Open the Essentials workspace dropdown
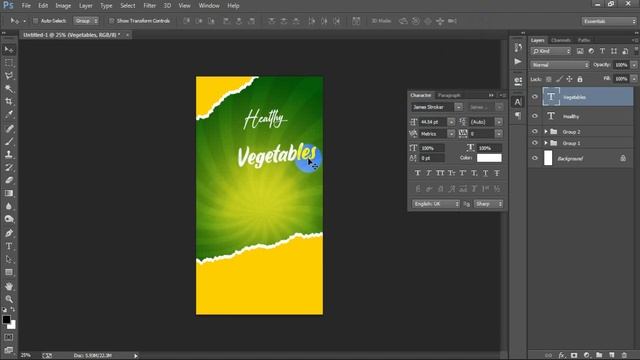640x360 pixels. tap(609, 21)
